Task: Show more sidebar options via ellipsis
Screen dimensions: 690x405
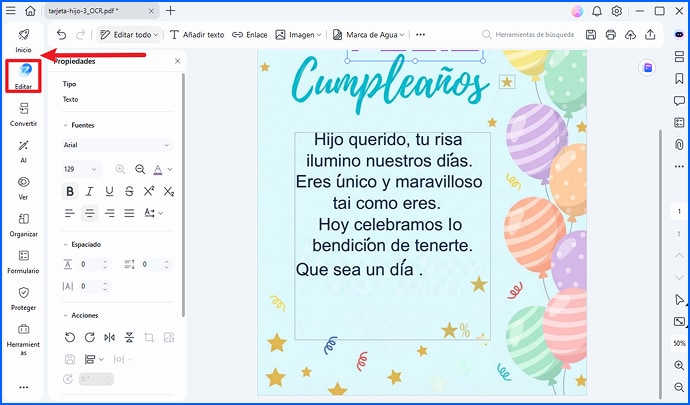Action: [23, 387]
